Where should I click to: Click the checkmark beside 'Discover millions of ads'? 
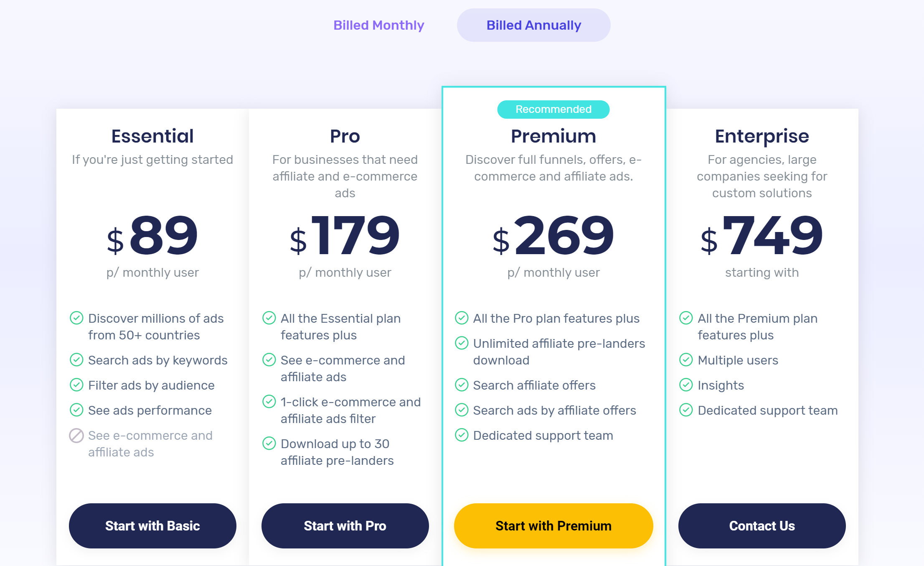(76, 318)
